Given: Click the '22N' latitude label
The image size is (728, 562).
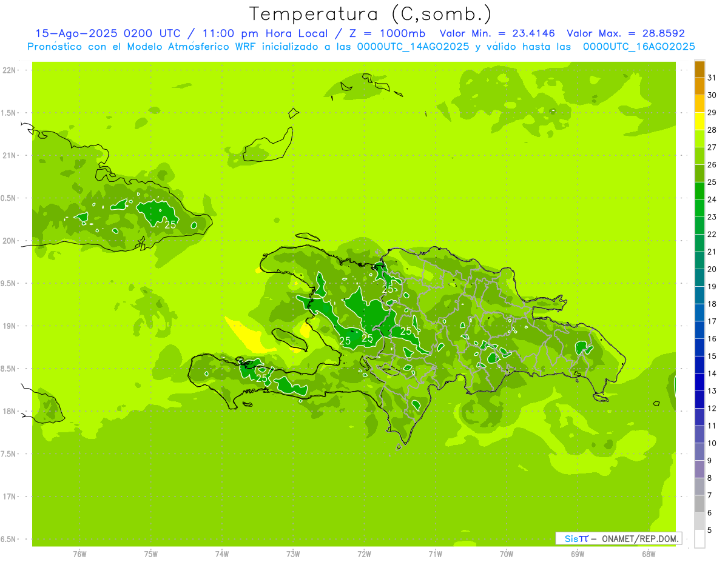Looking at the screenshot, I should (x=9, y=70).
